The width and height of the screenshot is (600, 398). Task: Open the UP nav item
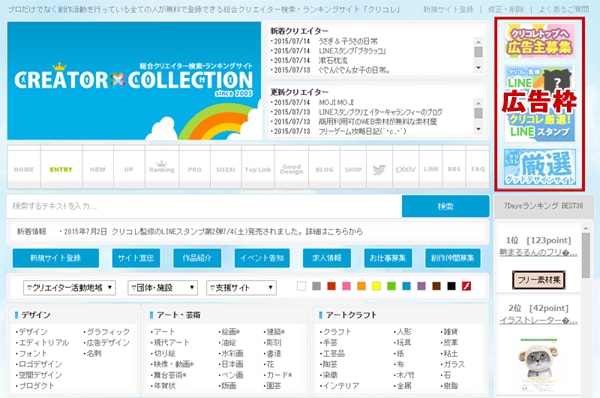pyautogui.click(x=129, y=169)
